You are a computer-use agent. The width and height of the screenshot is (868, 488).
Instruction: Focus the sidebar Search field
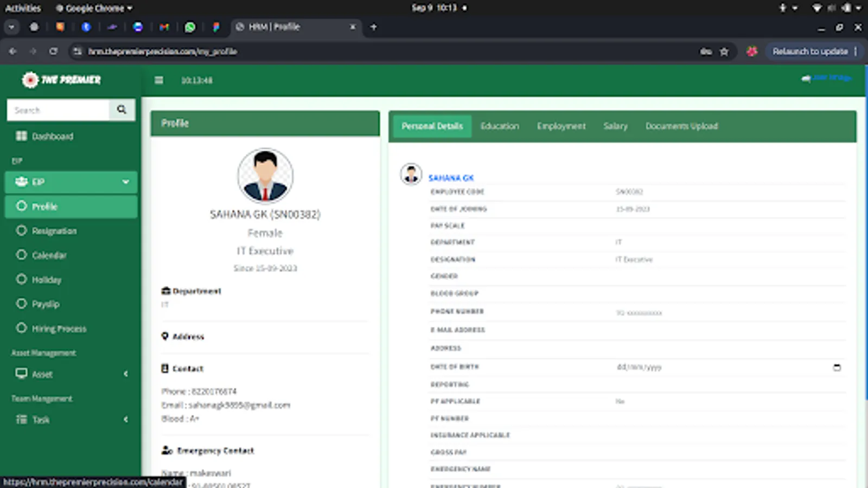point(58,110)
